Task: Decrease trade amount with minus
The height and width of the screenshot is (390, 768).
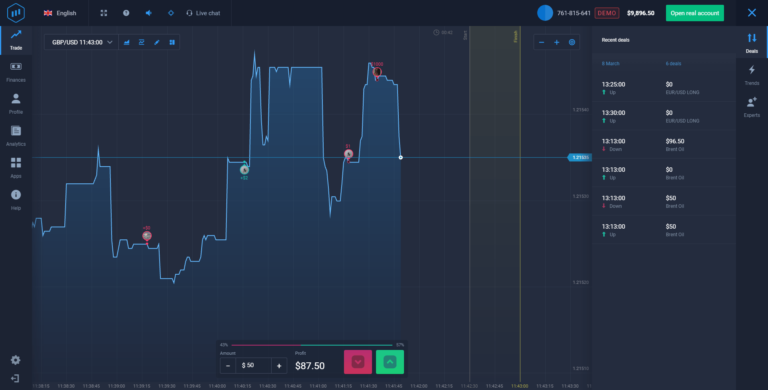Action: coord(228,366)
